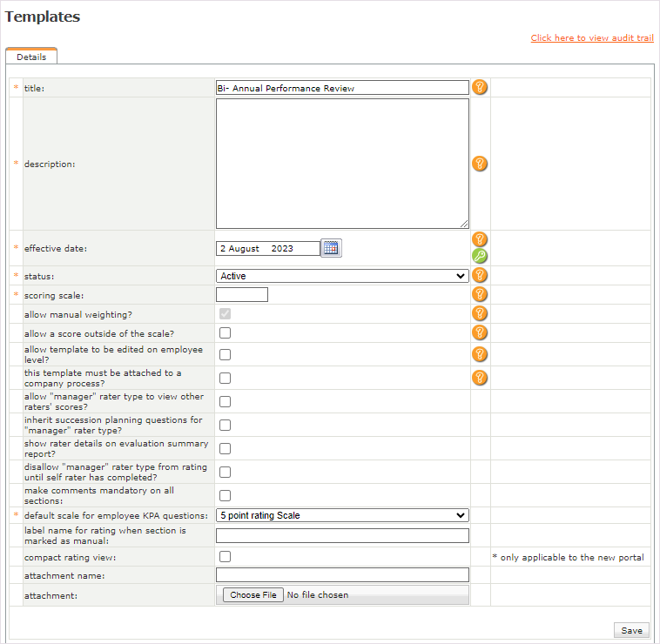Click the green key icon by effective date
The height and width of the screenshot is (644, 660).
[480, 256]
